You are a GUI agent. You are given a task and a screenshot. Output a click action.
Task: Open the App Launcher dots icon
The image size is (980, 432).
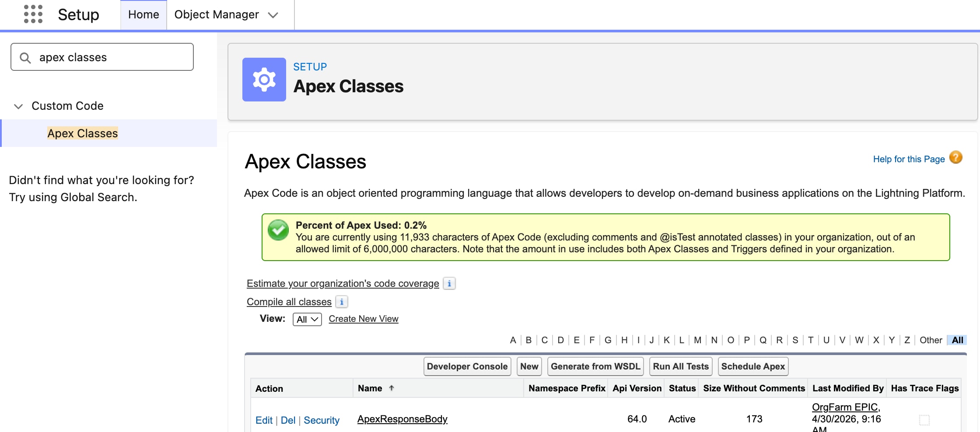(x=33, y=14)
